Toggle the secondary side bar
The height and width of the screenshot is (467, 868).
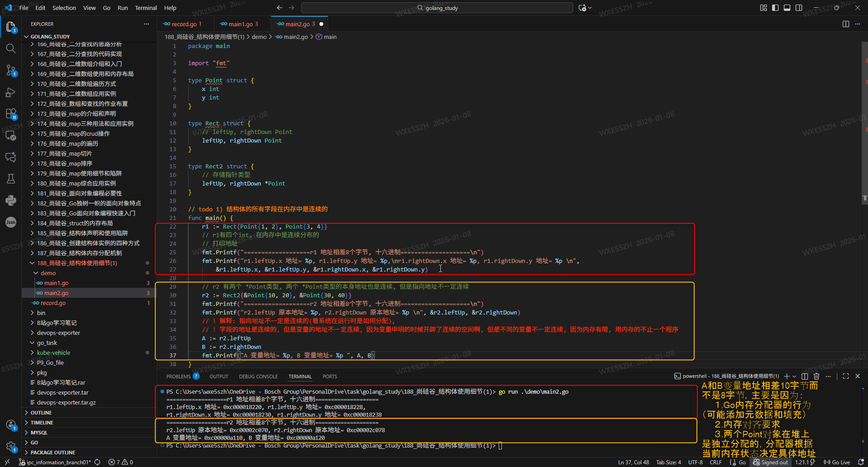point(799,8)
